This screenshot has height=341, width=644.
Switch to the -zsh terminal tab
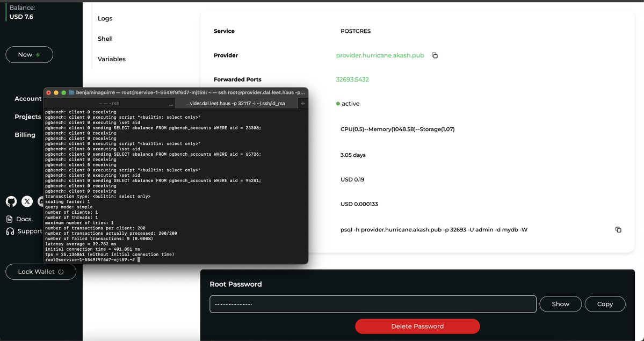[x=109, y=104]
